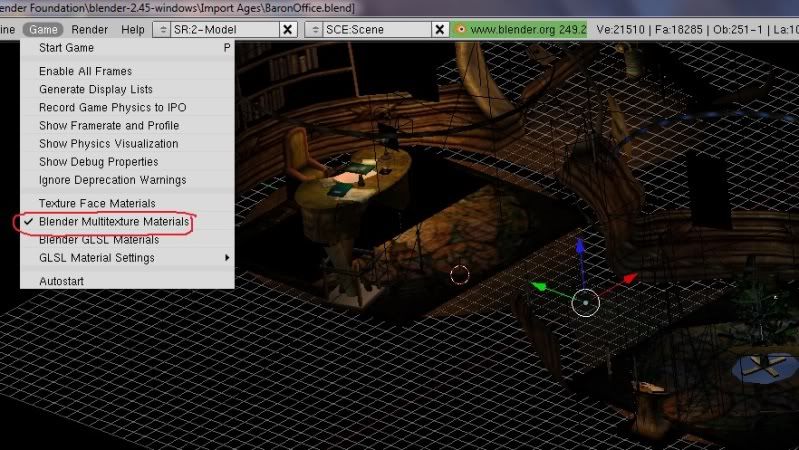Image resolution: width=799 pixels, height=450 pixels.
Task: Toggle Enable All Frames option
Action: tap(127, 71)
